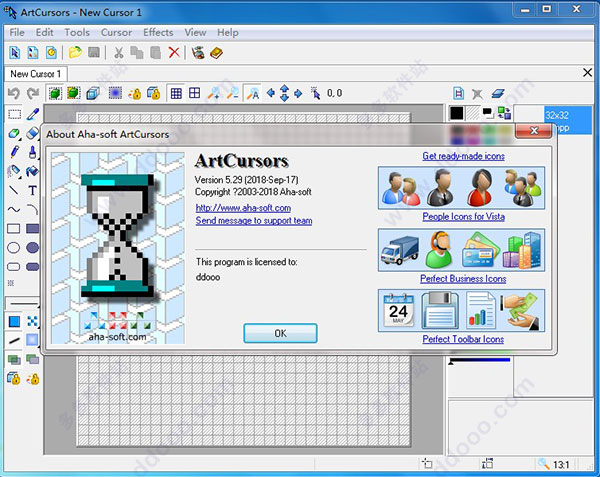Zoom out with the magnifier minus icon
Screen dimensions: 600x477
tap(233, 93)
